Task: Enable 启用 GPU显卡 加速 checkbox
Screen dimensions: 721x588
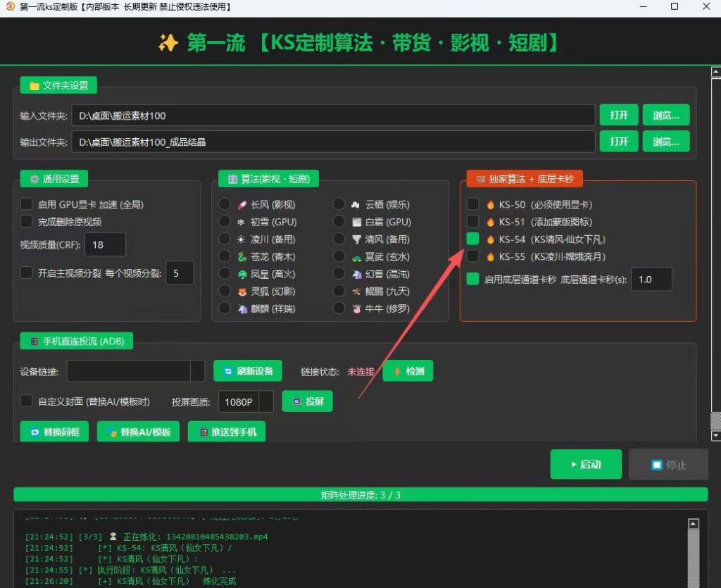Action: click(27, 204)
